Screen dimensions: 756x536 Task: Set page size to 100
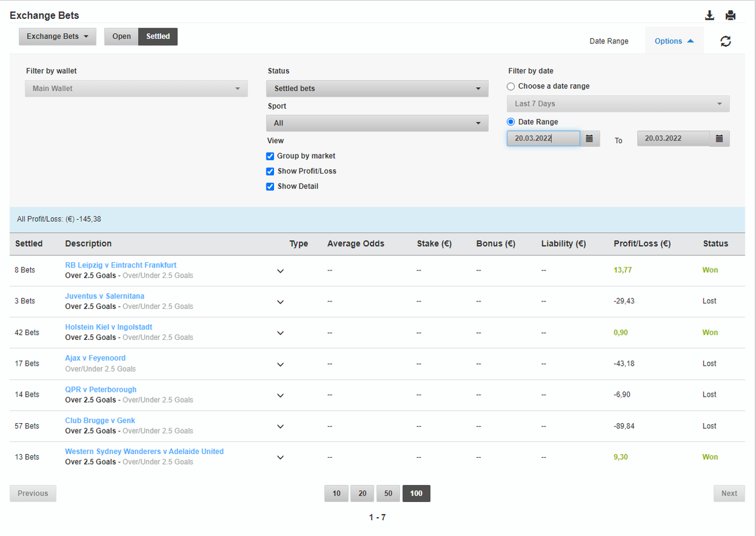(x=416, y=494)
